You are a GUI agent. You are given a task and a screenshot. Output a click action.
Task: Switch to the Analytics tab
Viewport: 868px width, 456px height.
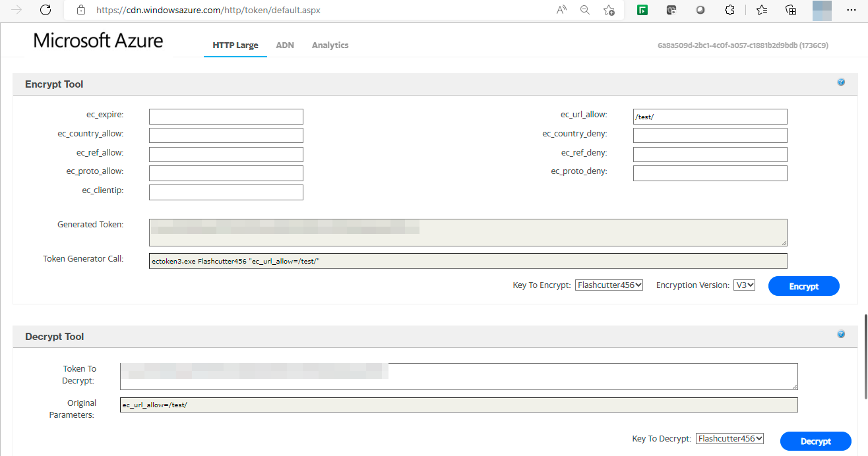[x=330, y=45]
